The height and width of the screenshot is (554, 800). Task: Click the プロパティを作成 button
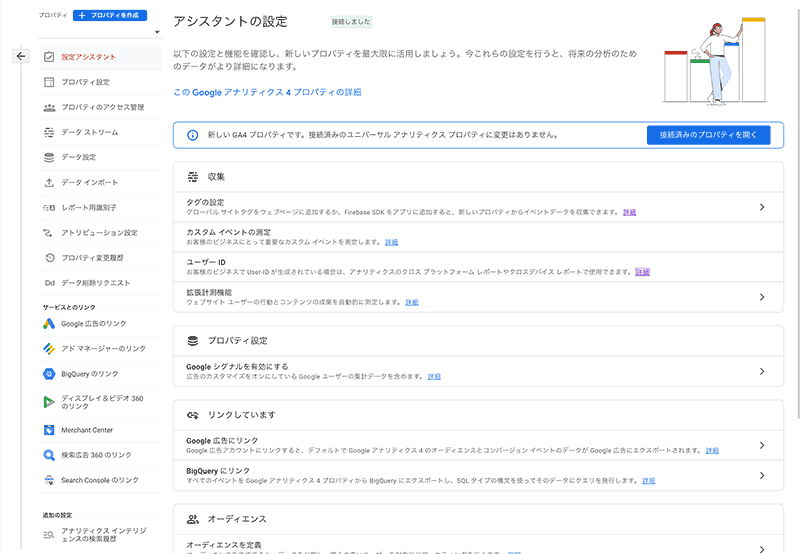click(x=110, y=15)
